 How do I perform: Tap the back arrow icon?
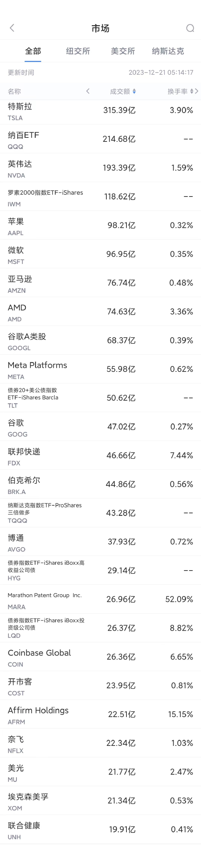click(x=12, y=28)
